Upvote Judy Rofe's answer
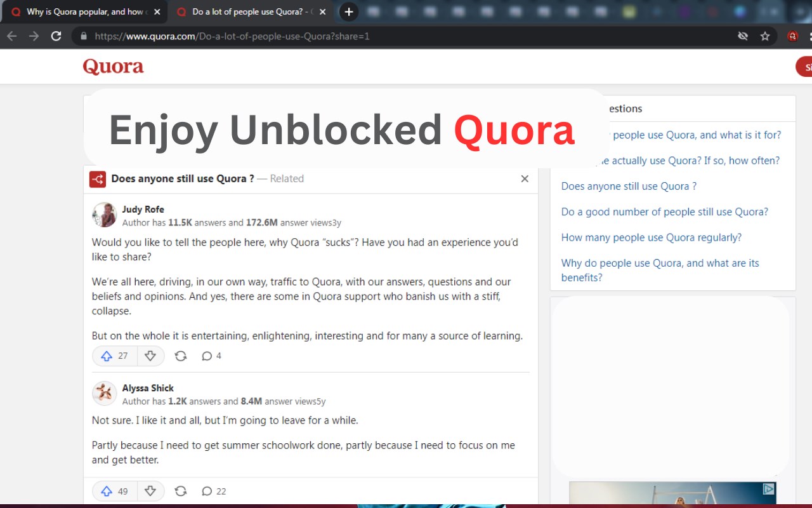Screen dimensions: 812x508 pos(115,356)
